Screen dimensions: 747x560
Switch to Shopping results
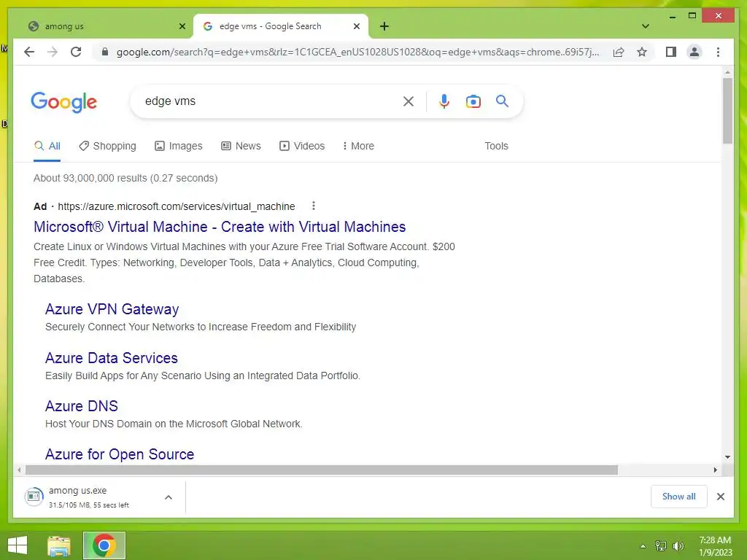pyautogui.click(x=108, y=146)
